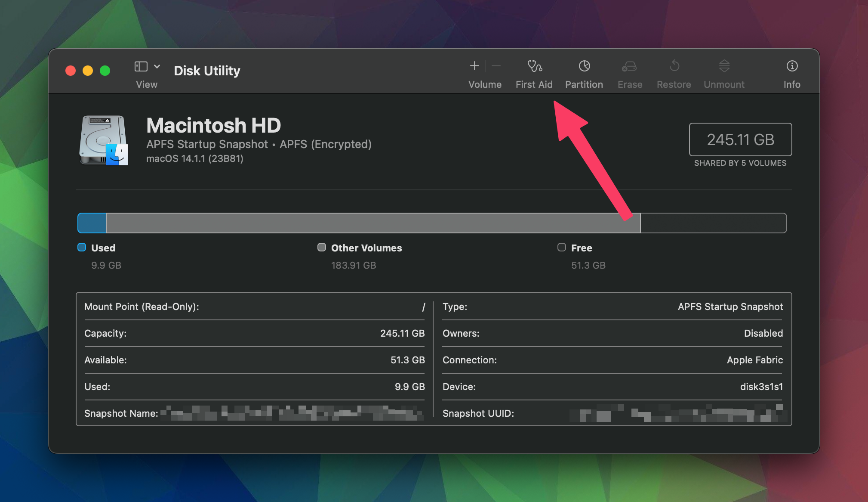Click the Owners value Disabled

[x=763, y=333]
